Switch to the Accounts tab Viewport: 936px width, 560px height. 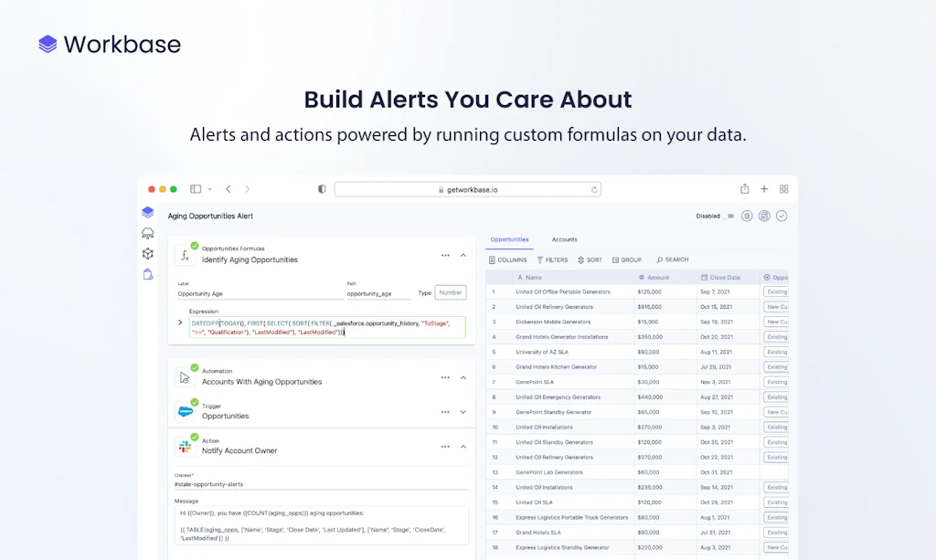[565, 238]
